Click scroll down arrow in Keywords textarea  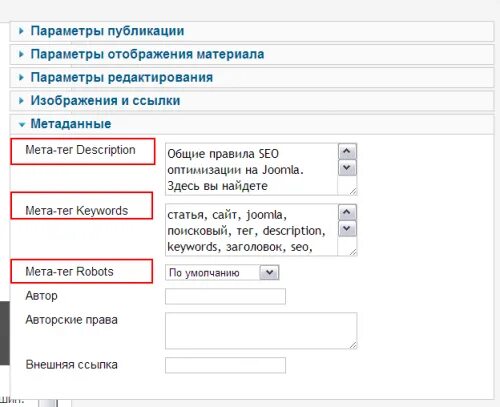click(x=347, y=229)
